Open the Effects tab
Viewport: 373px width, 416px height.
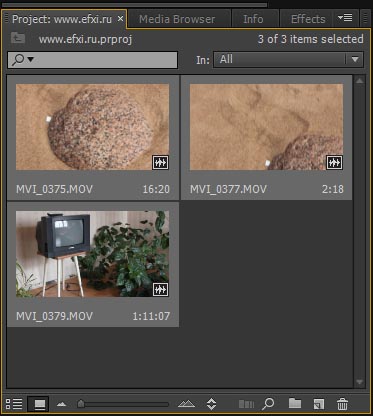coord(308,19)
